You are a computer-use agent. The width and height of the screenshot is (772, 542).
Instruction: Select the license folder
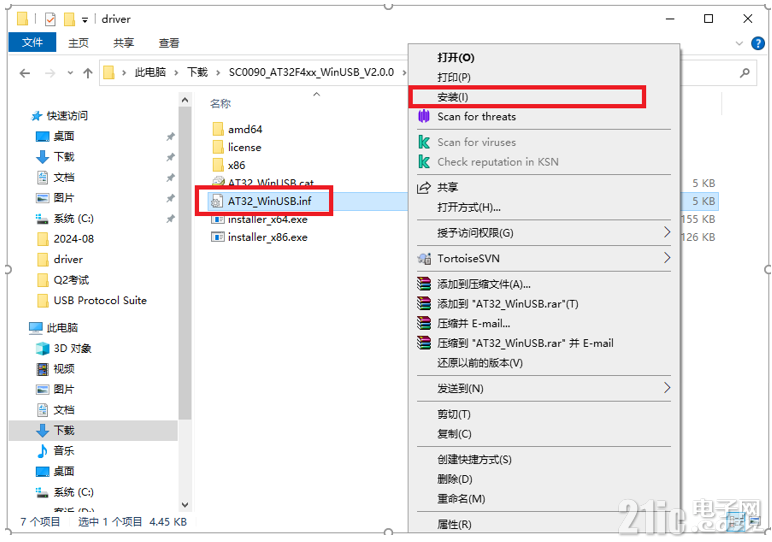click(x=244, y=147)
